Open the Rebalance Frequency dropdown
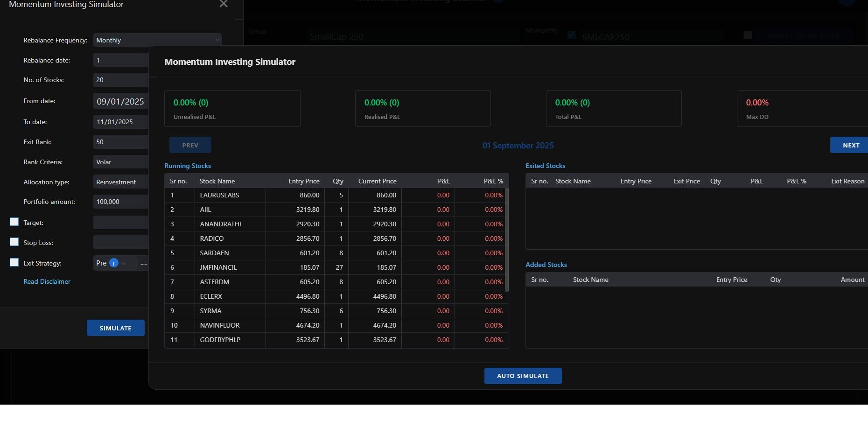This screenshot has height=427, width=868. click(157, 40)
